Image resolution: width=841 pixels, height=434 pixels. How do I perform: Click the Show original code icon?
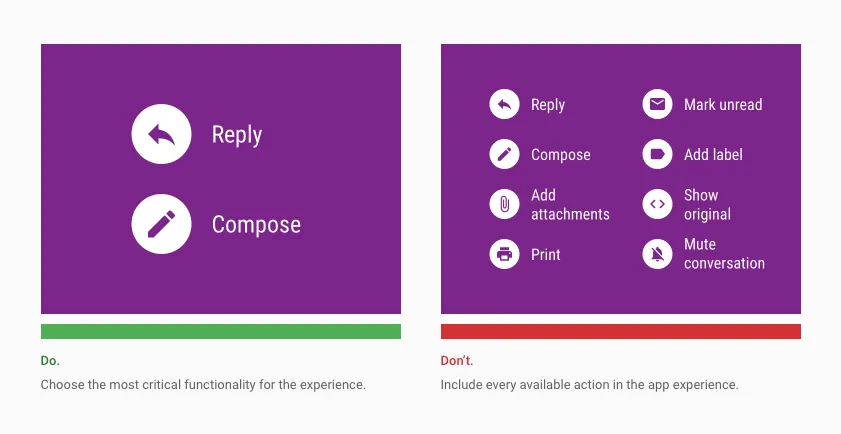coord(657,204)
